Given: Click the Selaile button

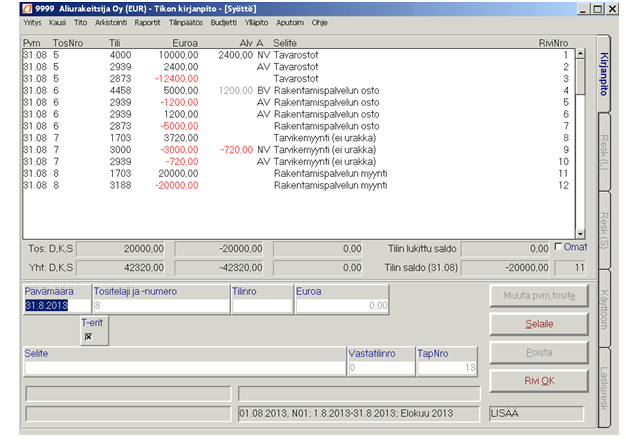Looking at the screenshot, I should [539, 324].
